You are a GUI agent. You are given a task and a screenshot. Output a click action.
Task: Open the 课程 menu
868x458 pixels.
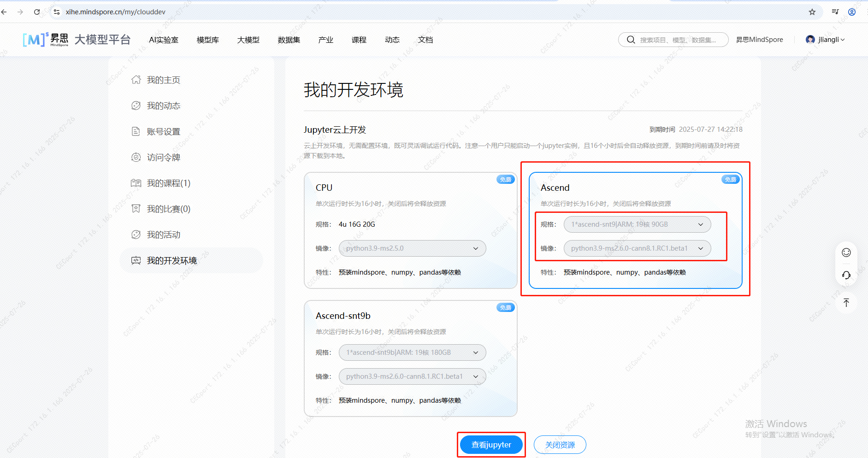pos(359,40)
